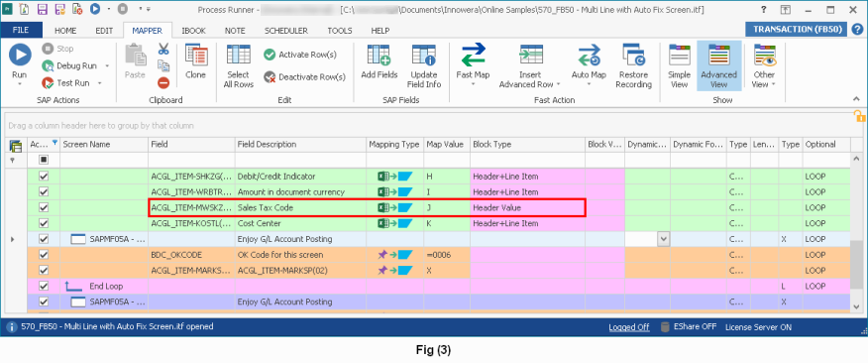The width and height of the screenshot is (868, 363).
Task: Click Select All Rows icon
Action: [239, 55]
